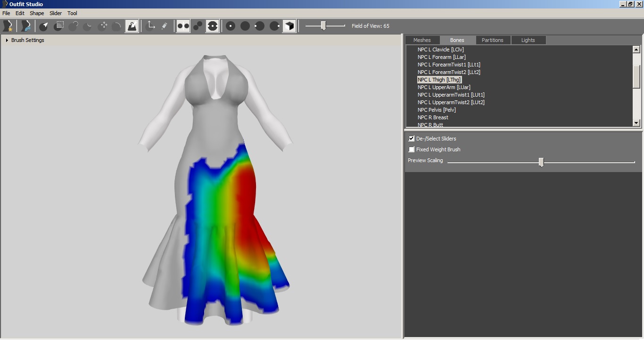Click the bone list scroll down arrow
This screenshot has height=362, width=644.
coord(636,123)
